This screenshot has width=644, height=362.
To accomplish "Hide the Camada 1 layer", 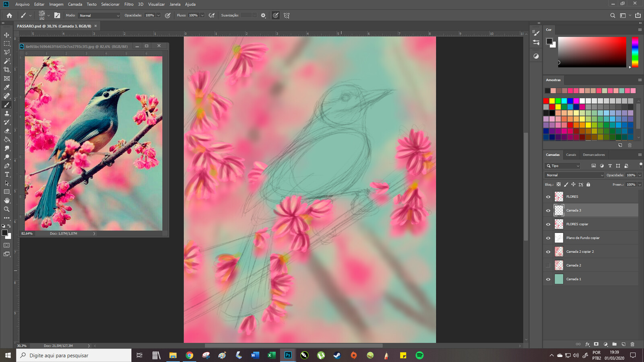I will (x=548, y=279).
